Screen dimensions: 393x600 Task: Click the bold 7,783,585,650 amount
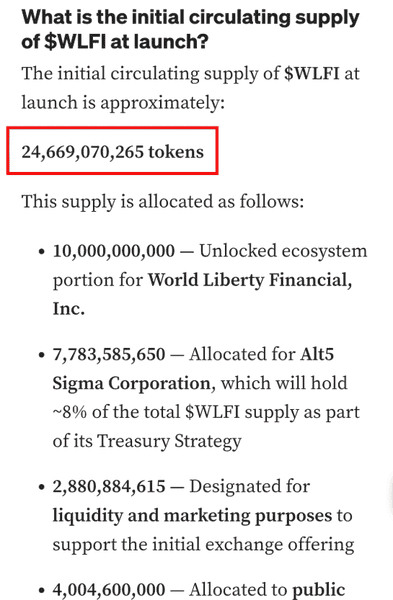pyautogui.click(x=109, y=354)
